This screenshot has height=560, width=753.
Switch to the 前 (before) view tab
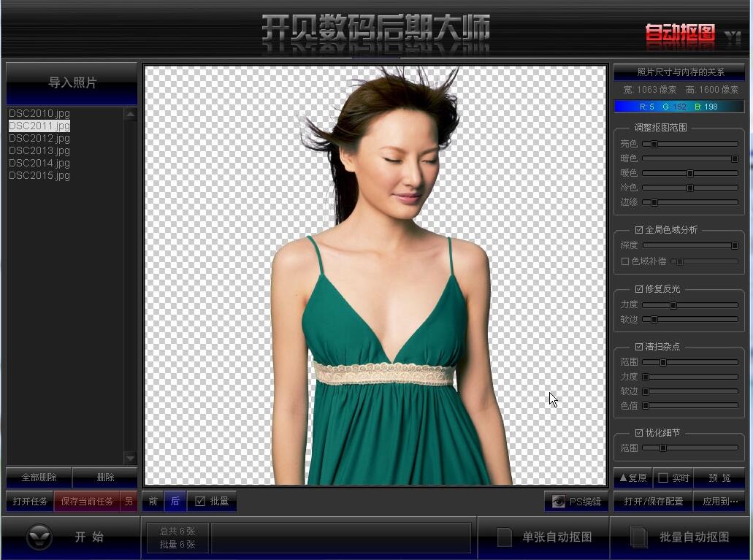click(x=153, y=501)
